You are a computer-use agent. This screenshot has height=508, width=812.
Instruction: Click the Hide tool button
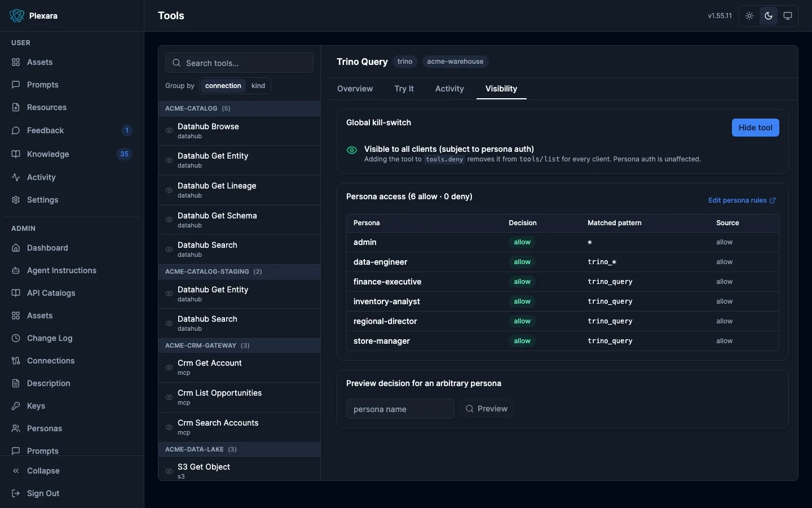(x=756, y=128)
